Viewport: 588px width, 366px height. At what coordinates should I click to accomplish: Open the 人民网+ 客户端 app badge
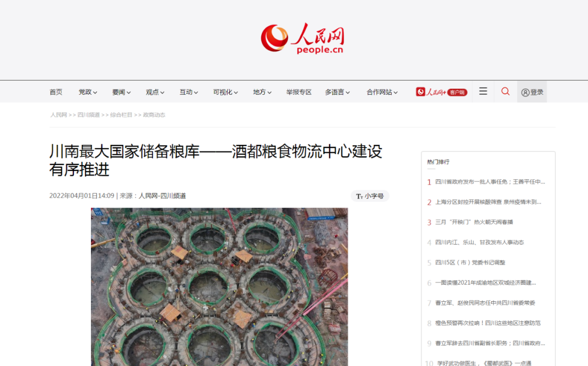tap(442, 92)
